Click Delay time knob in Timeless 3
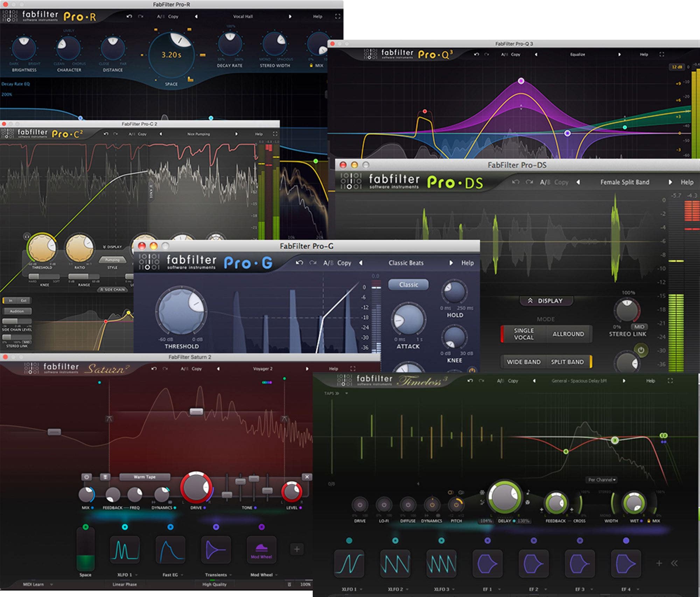The height and width of the screenshot is (597, 700). click(x=504, y=497)
